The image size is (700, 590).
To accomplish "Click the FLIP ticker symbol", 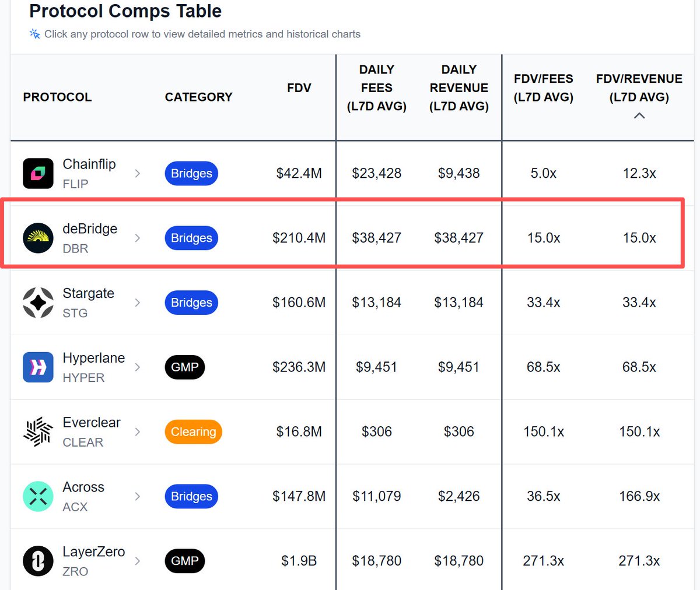I will tap(75, 184).
